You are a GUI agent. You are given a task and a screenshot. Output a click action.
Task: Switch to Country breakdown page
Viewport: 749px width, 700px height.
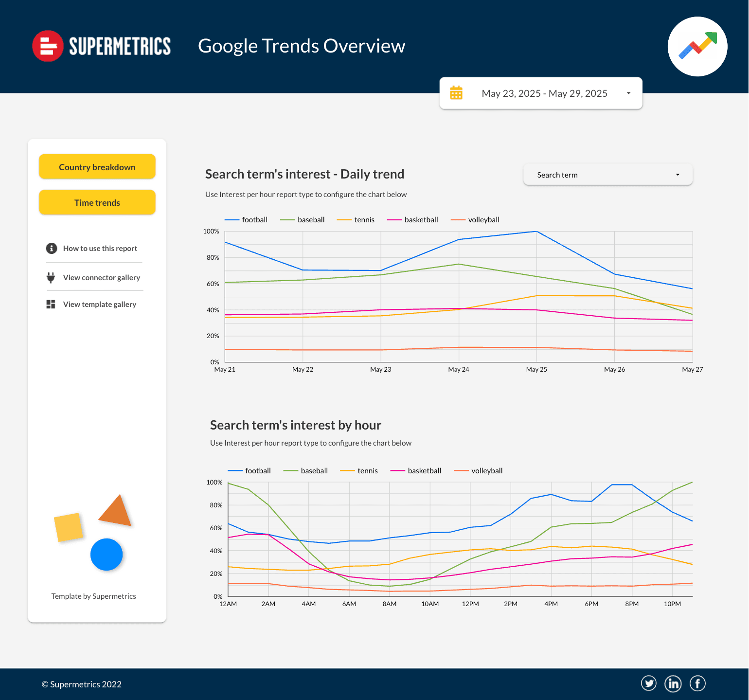pyautogui.click(x=97, y=167)
